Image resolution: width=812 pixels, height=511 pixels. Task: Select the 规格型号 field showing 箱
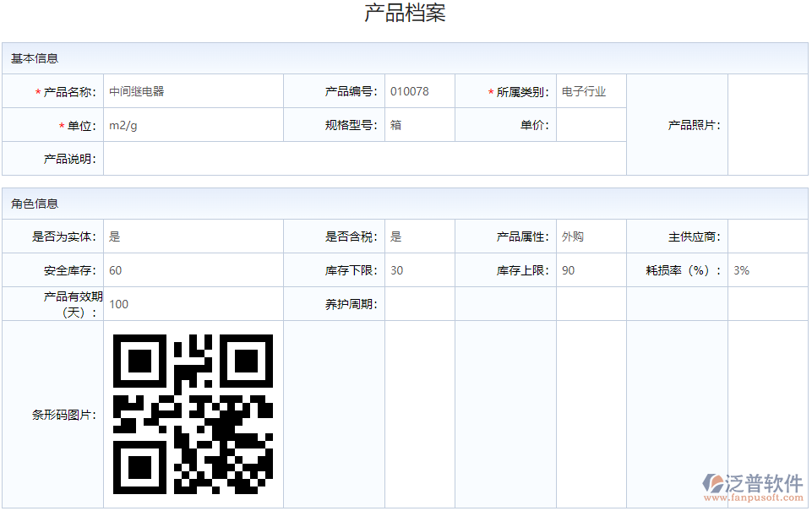[420, 124]
